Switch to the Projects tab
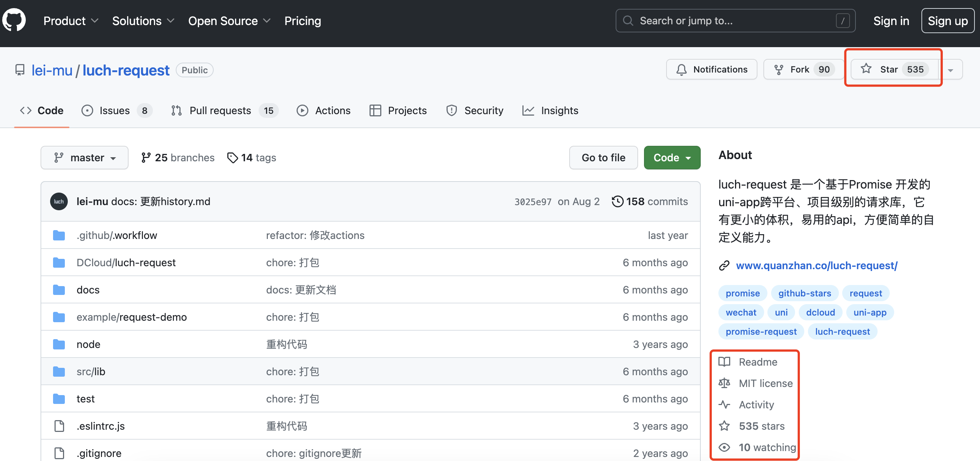Viewport: 980px width, 461px height. [x=398, y=110]
